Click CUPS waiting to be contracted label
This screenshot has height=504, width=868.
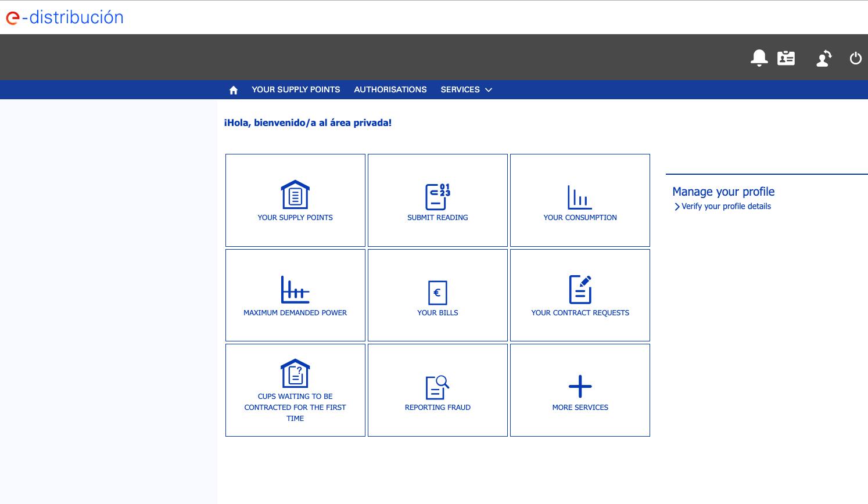pos(295,407)
